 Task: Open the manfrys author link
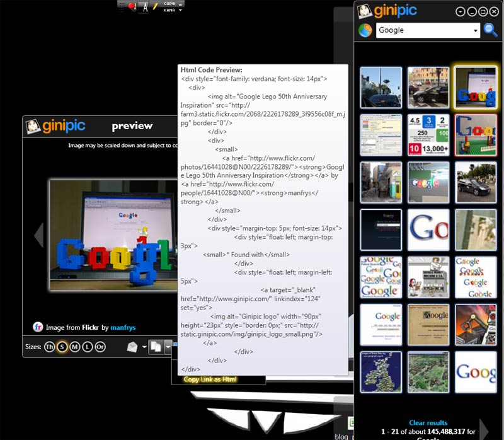[x=123, y=327]
